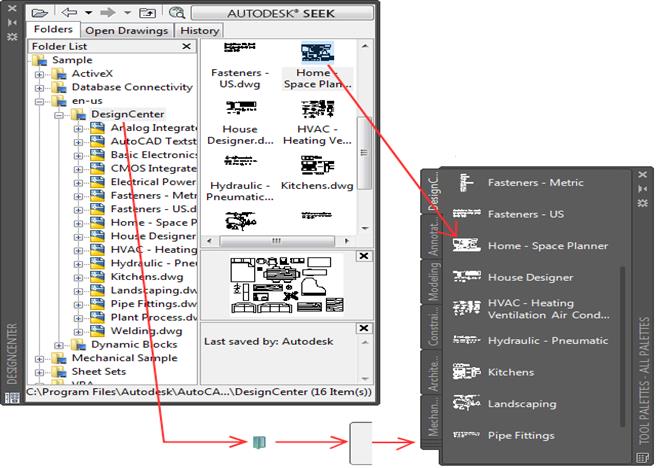Click the Load folder icon in DesignCenter toolbar
656x468 pixels.
click(x=40, y=13)
